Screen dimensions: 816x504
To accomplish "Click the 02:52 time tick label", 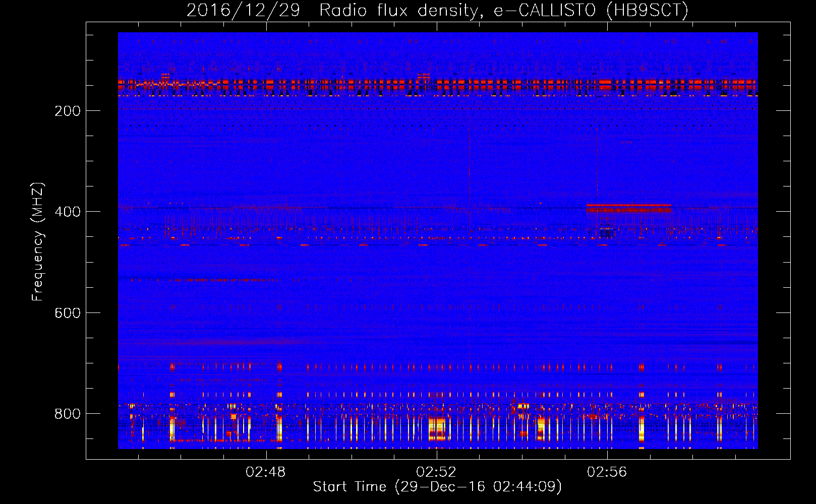I will (x=436, y=472).
